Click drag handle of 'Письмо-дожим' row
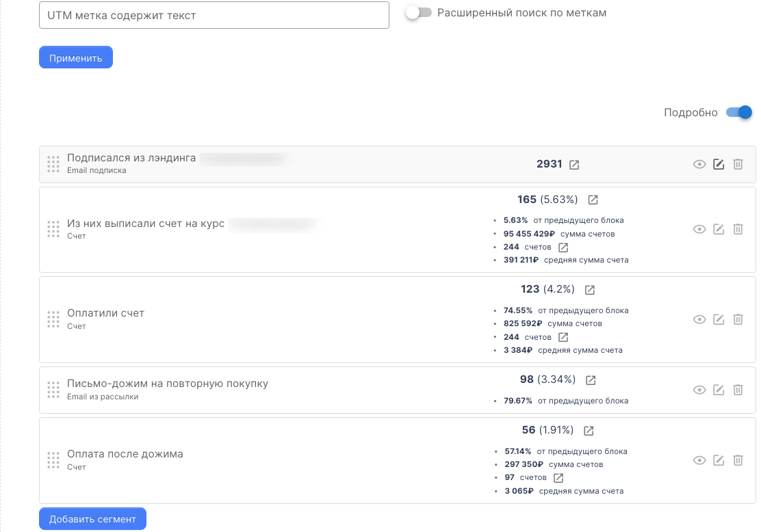This screenshot has width=761, height=532. pos(53,390)
